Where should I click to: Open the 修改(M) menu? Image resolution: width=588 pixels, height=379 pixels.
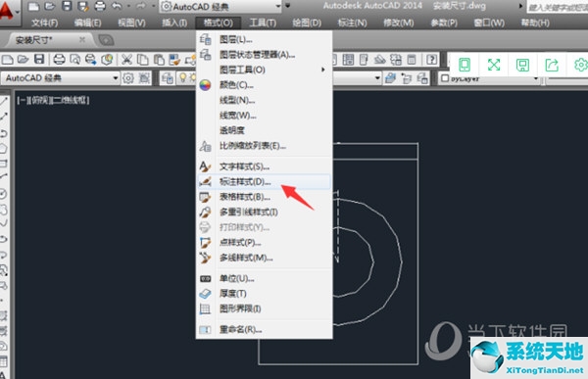point(398,23)
